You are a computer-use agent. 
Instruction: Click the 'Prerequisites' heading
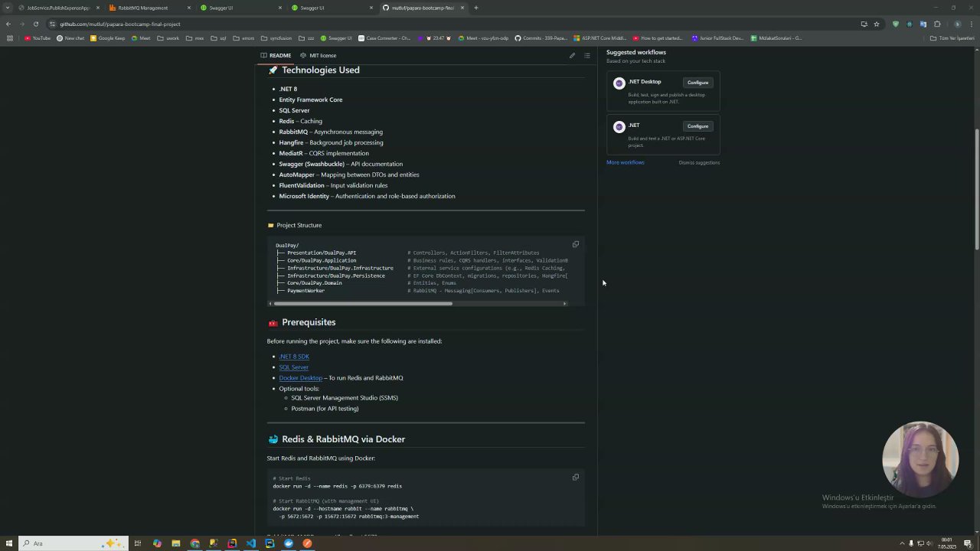click(309, 322)
